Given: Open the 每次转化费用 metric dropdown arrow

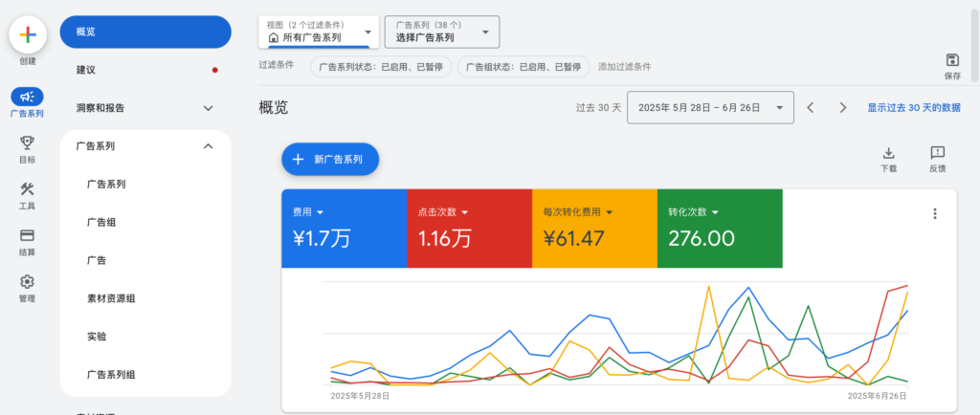Looking at the screenshot, I should coord(610,212).
